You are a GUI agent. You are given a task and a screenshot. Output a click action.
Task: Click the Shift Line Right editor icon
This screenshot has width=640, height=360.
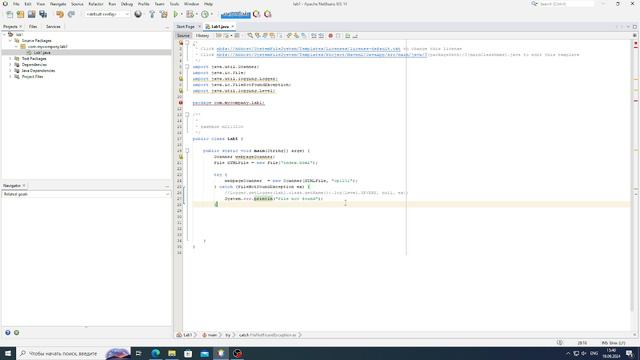(321, 36)
